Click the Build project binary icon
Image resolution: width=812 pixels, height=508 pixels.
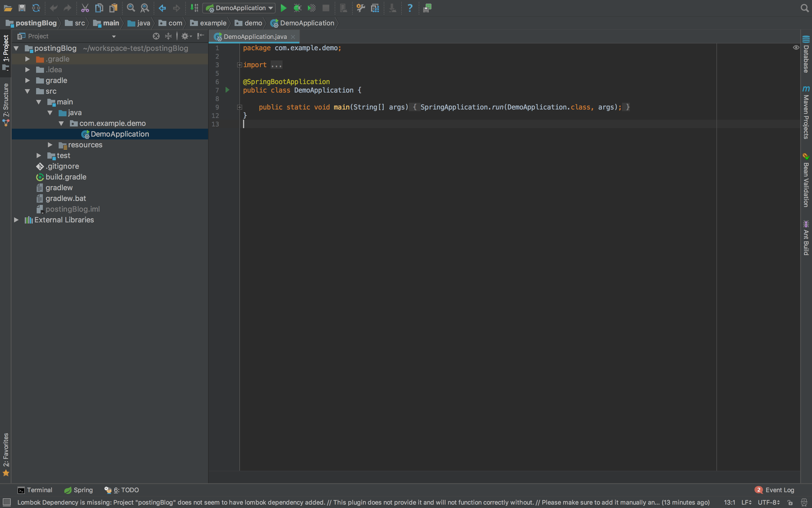click(194, 8)
